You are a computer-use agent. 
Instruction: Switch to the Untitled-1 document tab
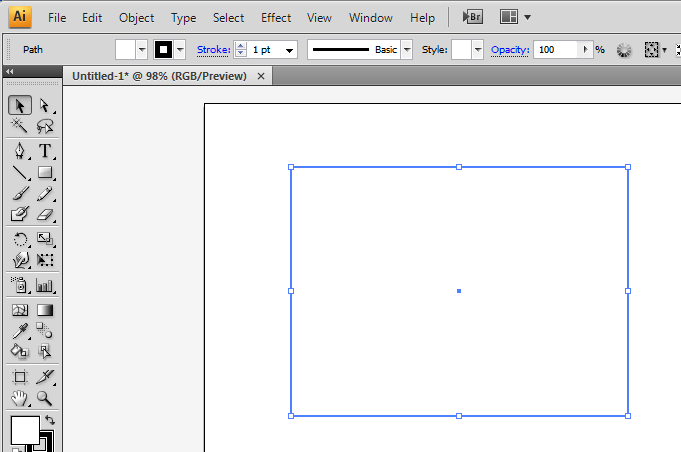(159, 76)
